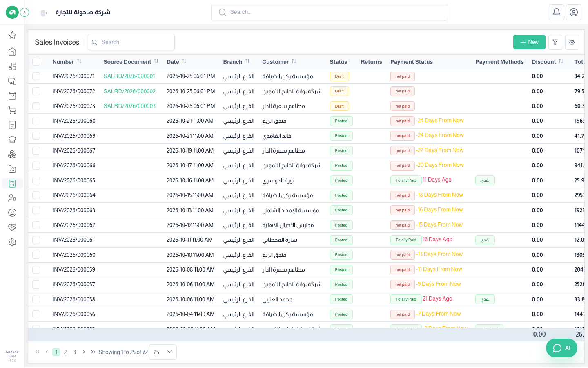This screenshot has width=588, height=368.
Task: Open the settings gear in the sidebar
Action: [x=12, y=242]
